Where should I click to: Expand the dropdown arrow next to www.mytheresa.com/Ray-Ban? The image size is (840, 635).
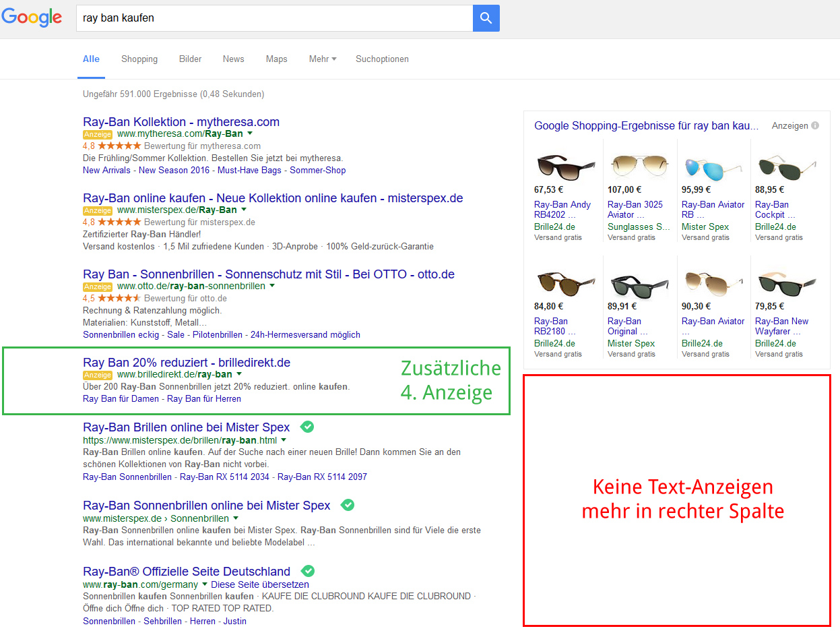click(250, 134)
